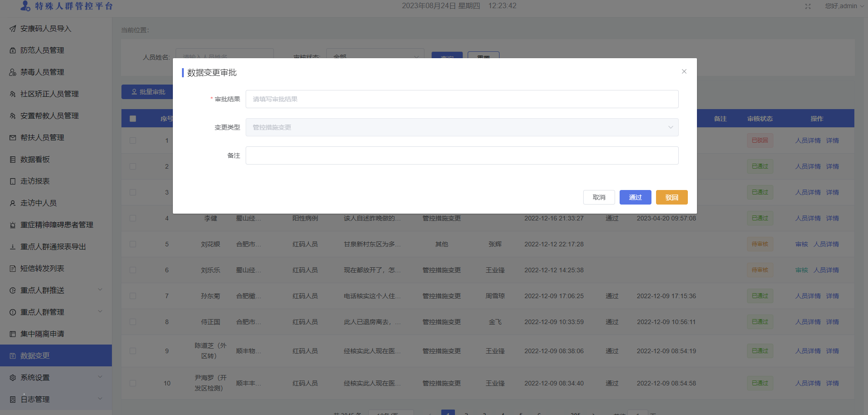The image size is (868, 415).
Task: Click the 取消 button
Action: point(599,197)
